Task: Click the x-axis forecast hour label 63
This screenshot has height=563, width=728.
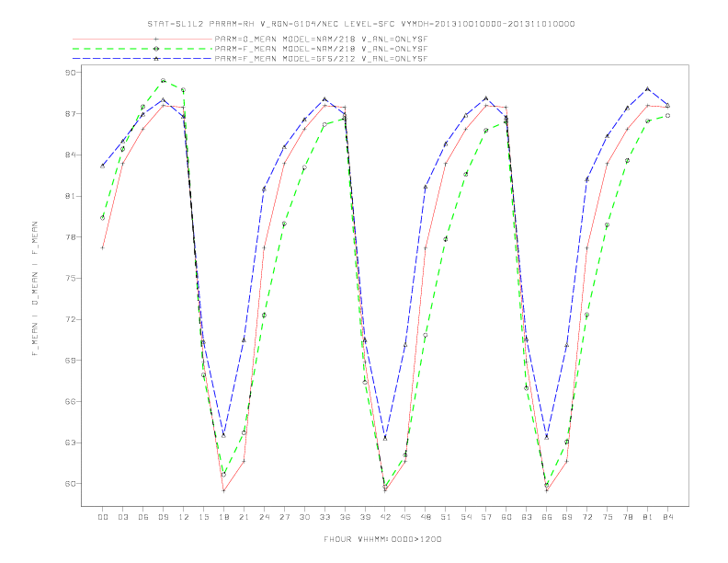Action: (527, 517)
